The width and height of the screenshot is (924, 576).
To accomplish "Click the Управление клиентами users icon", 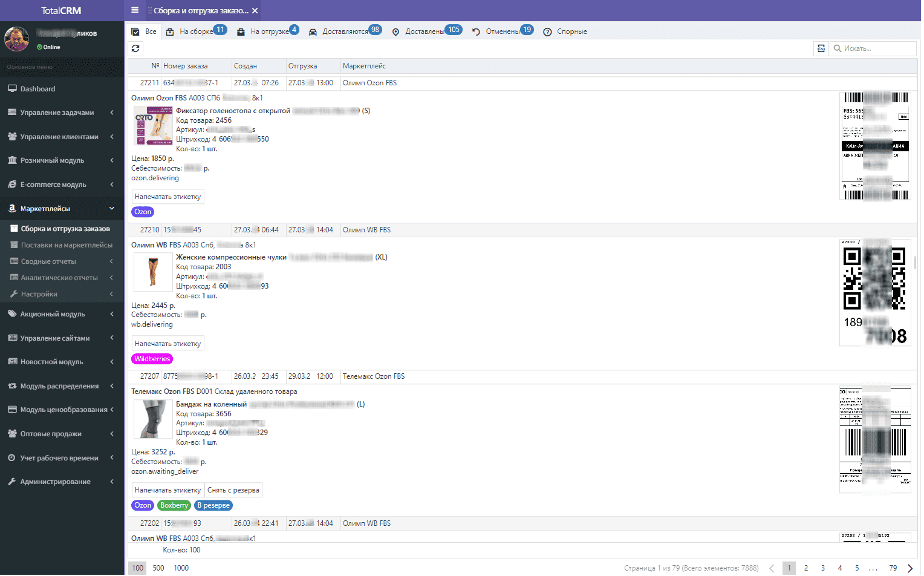I will [x=12, y=137].
